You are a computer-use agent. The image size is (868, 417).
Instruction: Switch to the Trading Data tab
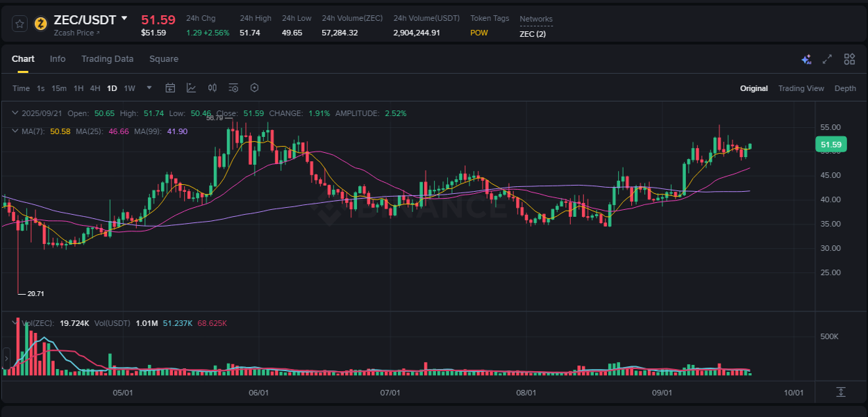107,59
